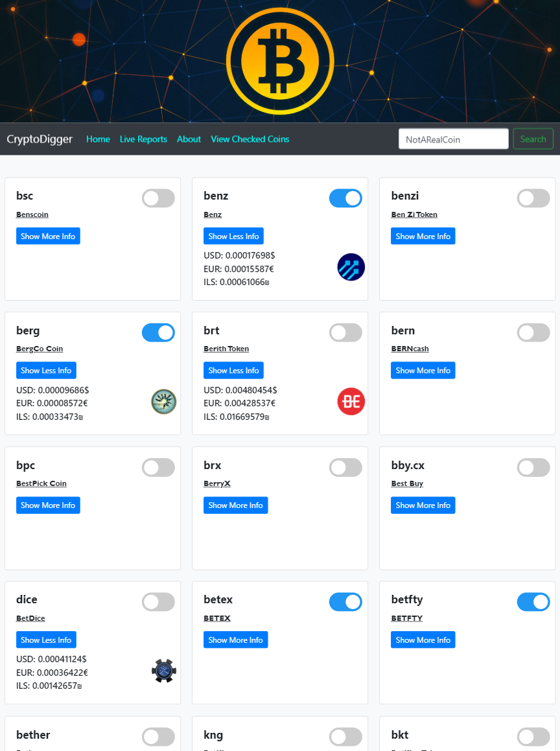Turn on the brx coin toggle
This screenshot has height=751, width=560.
click(x=345, y=467)
